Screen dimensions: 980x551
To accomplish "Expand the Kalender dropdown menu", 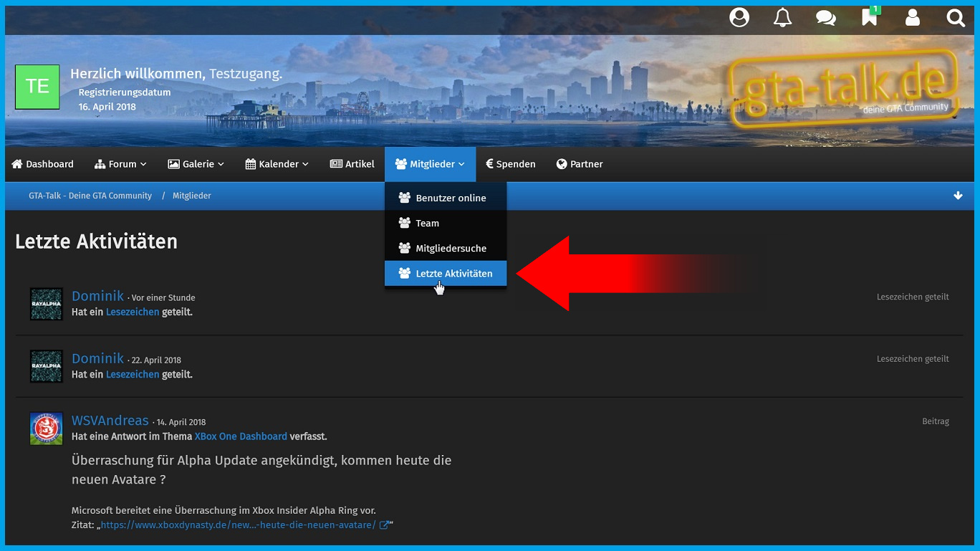I will click(277, 164).
